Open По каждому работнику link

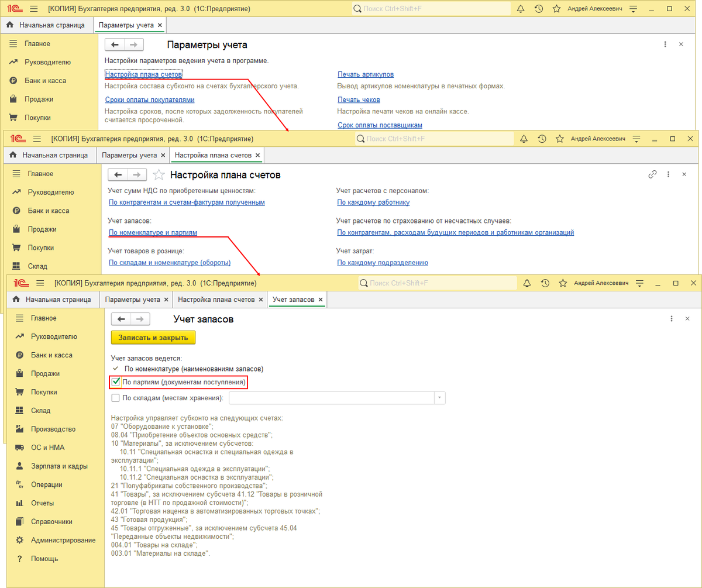click(373, 202)
